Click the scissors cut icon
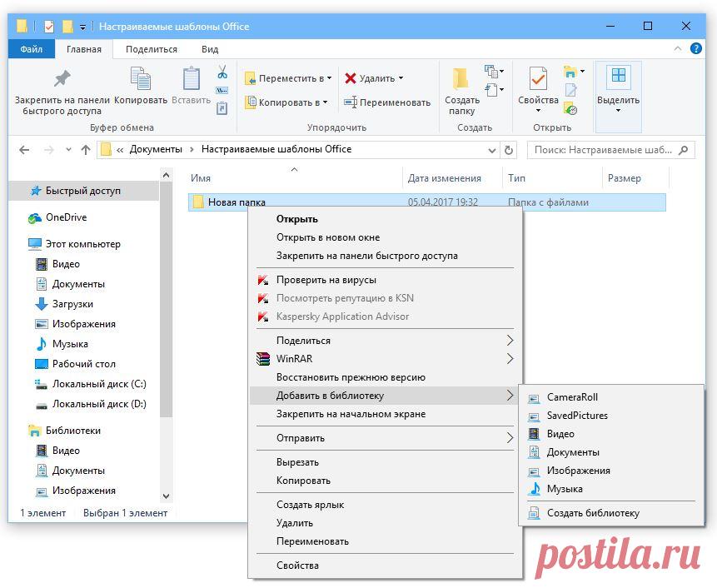717x588 pixels. coord(222,72)
